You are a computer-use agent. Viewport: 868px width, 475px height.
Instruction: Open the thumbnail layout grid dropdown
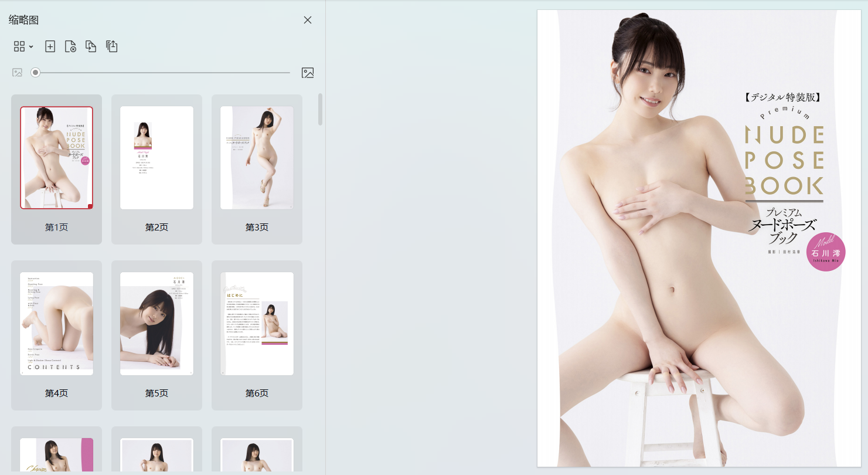[23, 46]
